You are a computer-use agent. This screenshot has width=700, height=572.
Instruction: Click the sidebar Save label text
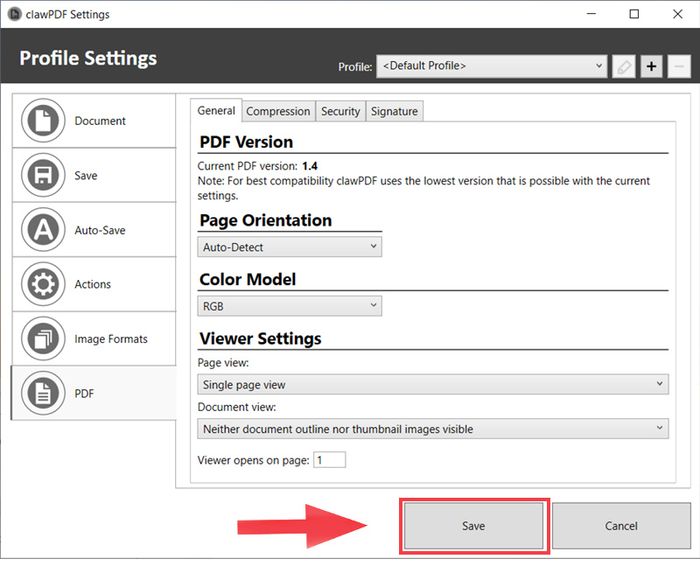(86, 175)
